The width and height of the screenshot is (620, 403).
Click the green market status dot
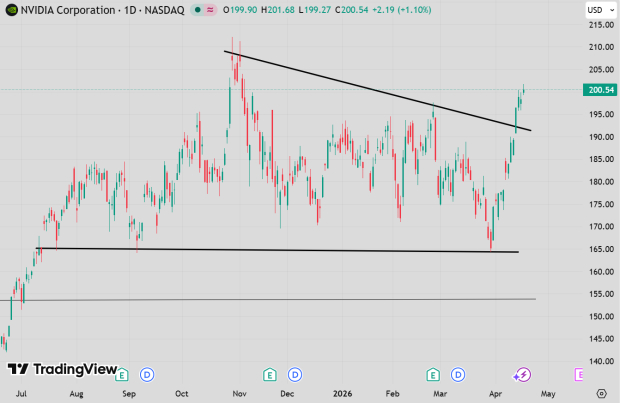click(198, 10)
